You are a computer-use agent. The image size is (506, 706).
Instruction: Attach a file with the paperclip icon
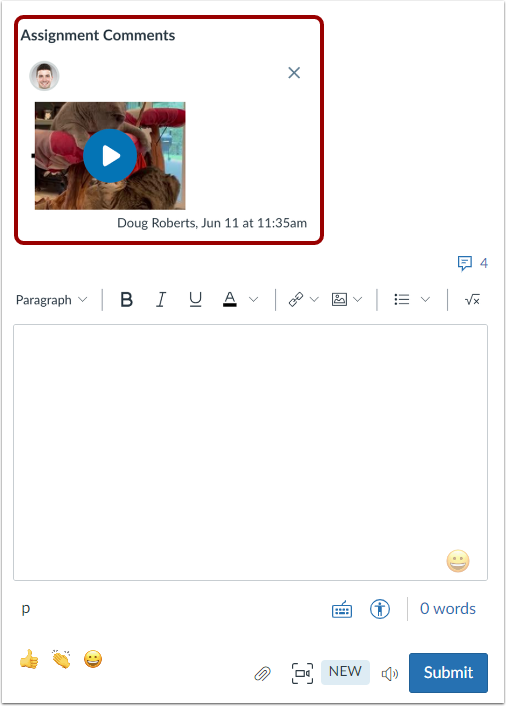click(x=262, y=674)
